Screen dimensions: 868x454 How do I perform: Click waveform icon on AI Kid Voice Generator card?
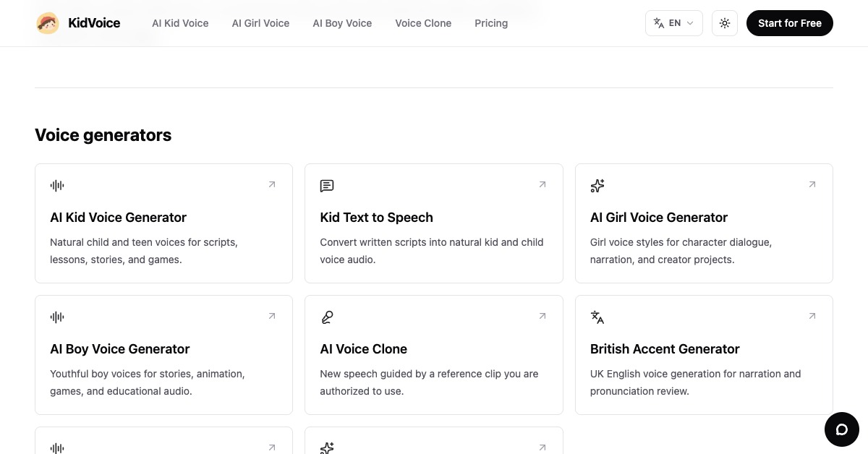(x=57, y=186)
